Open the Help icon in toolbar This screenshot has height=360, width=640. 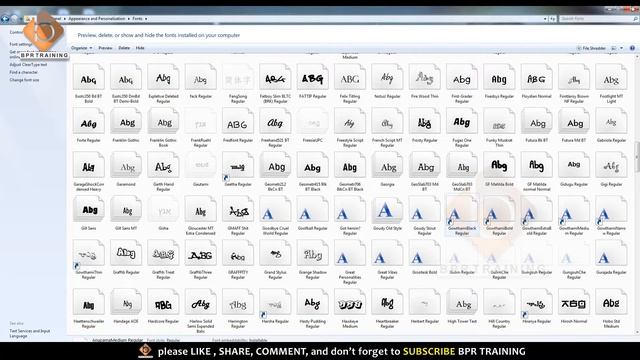(632, 48)
